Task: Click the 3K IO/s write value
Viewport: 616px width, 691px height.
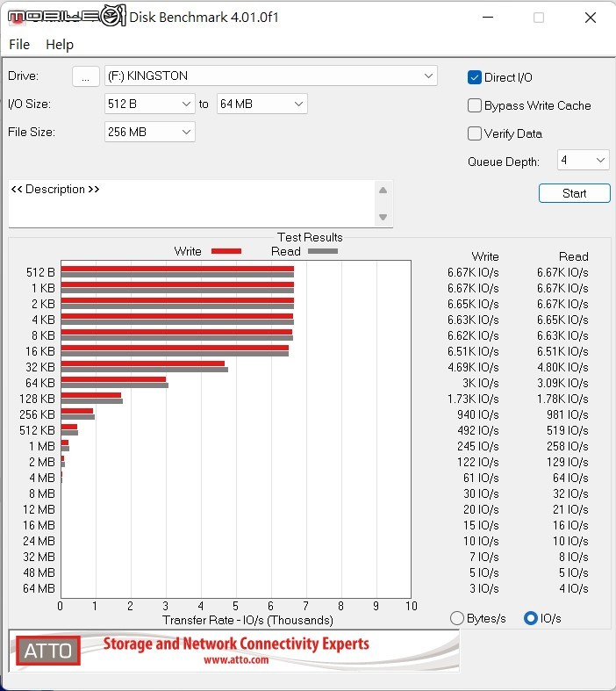Action: point(480,383)
